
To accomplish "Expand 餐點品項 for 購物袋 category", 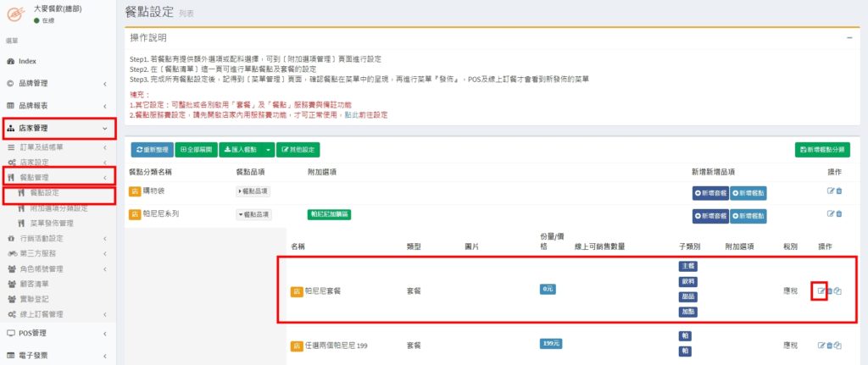I will tap(253, 191).
